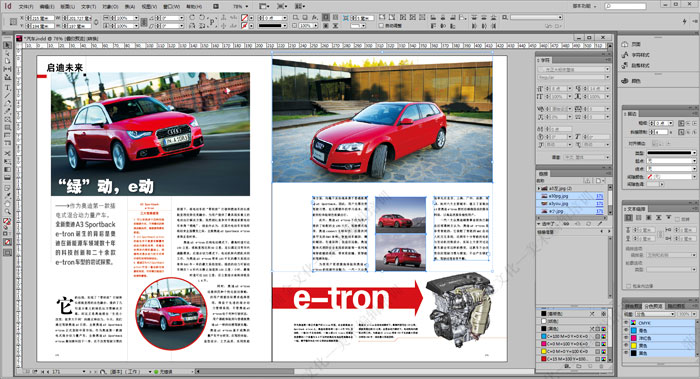Flip selection horizontally
Viewport: 700px width, 379px height.
pos(192,26)
